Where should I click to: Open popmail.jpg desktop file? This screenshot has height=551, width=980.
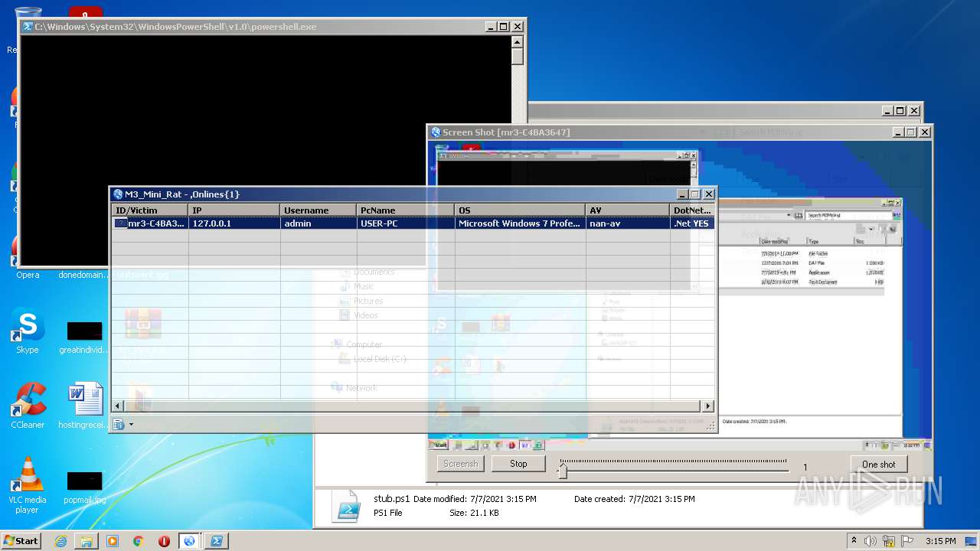[x=84, y=487]
